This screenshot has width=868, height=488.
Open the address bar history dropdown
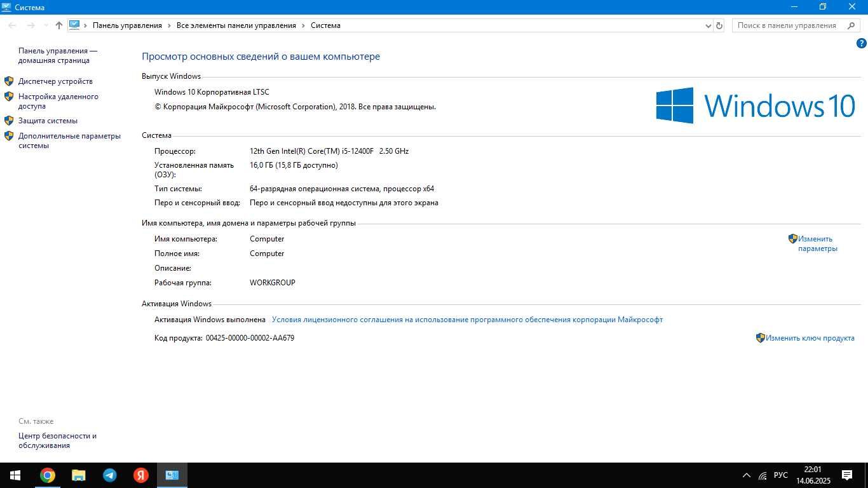709,25
